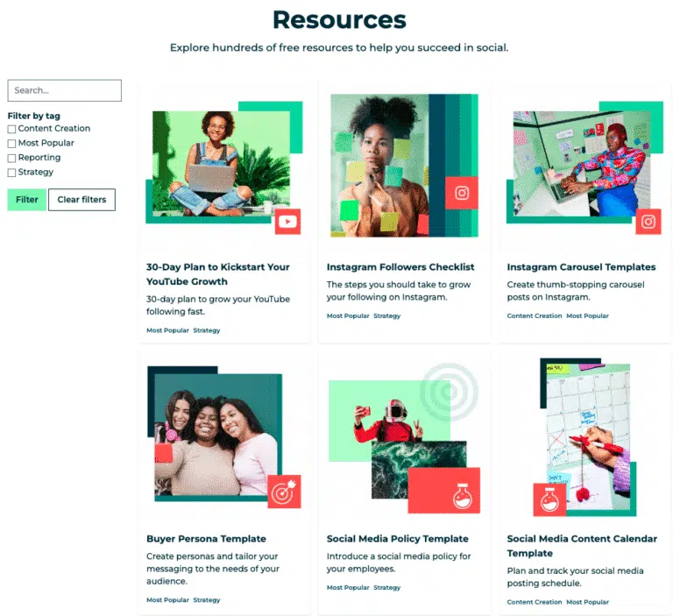The width and height of the screenshot is (673, 616).
Task: Click flask icon on Content Calendar image
Action: 549,499
